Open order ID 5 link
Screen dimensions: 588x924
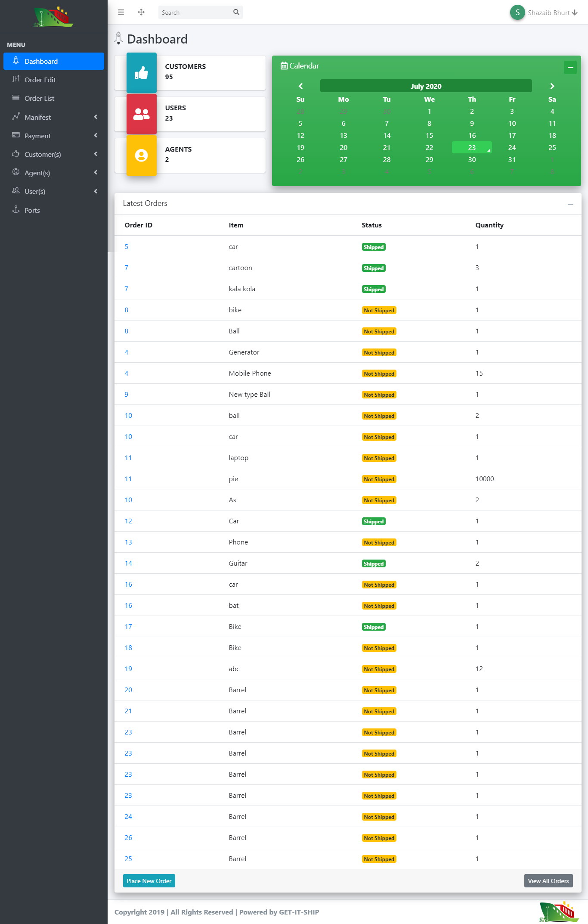click(127, 247)
